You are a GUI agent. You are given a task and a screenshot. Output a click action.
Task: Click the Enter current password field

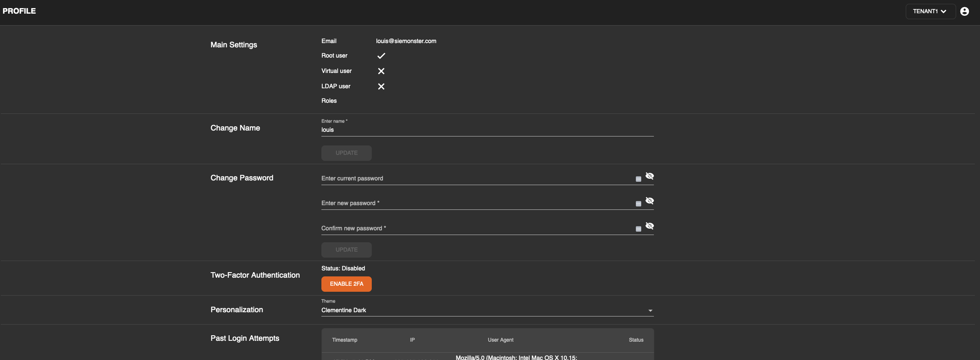(476, 179)
